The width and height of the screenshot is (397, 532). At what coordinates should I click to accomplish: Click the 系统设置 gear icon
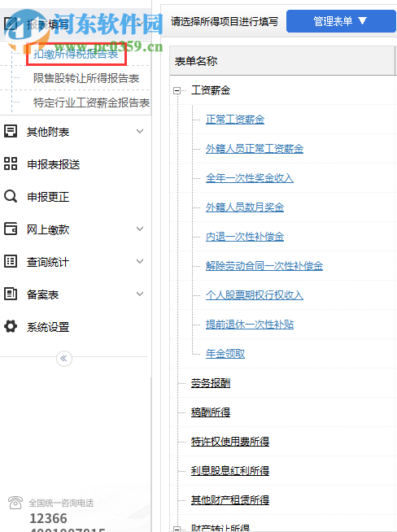click(x=11, y=326)
